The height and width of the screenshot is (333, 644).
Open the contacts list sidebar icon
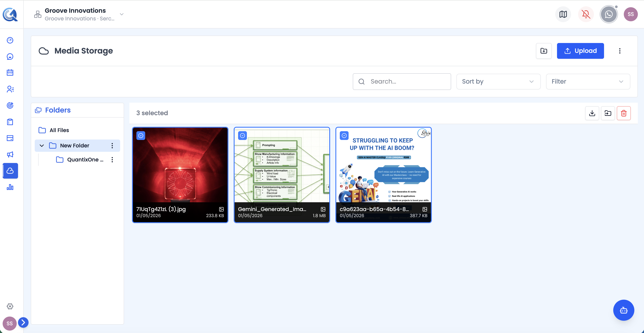(x=10, y=89)
